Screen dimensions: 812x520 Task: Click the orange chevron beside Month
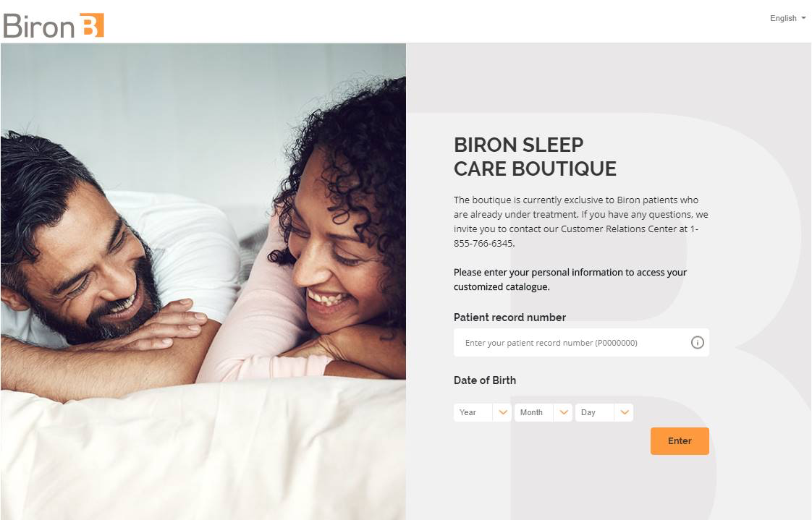pos(564,412)
